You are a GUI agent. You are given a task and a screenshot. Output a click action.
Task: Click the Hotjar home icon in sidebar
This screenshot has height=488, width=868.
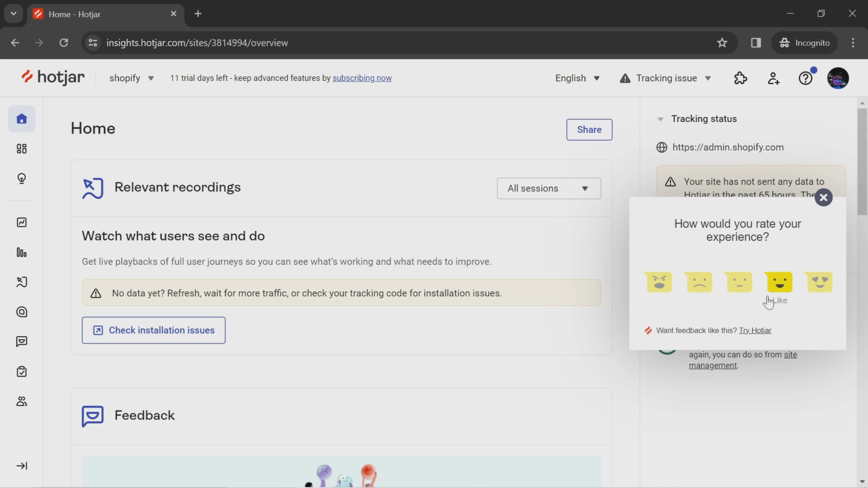[21, 119]
